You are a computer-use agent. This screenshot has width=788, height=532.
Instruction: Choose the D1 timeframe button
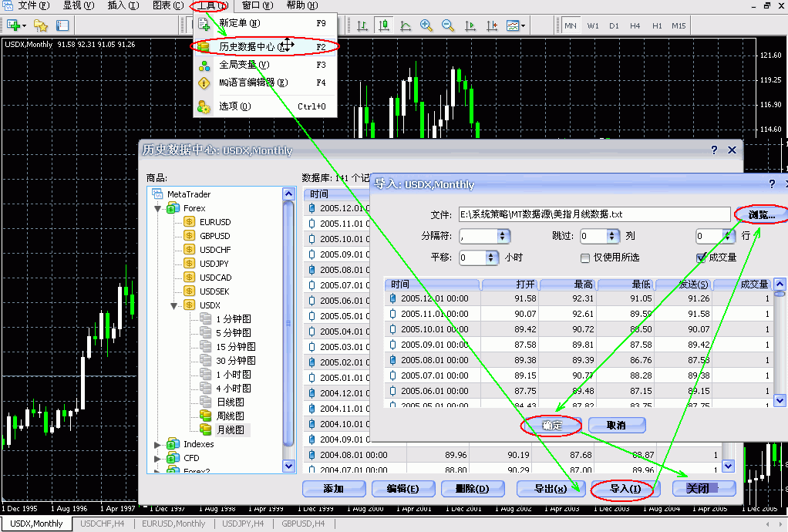tap(614, 25)
